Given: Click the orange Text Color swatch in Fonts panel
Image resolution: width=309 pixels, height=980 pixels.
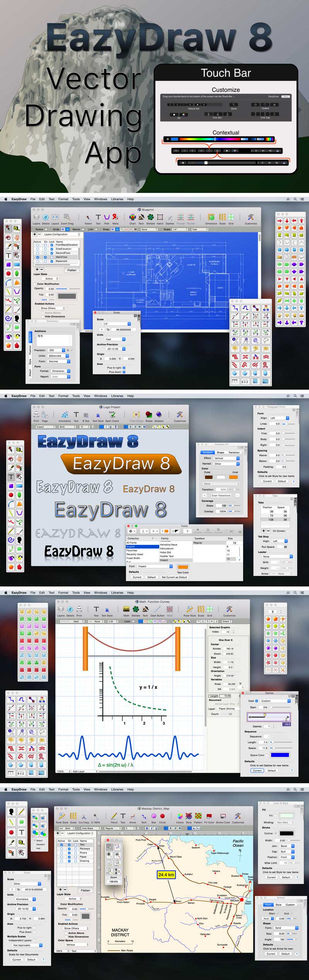Looking at the screenshot, I should click(x=183, y=567).
